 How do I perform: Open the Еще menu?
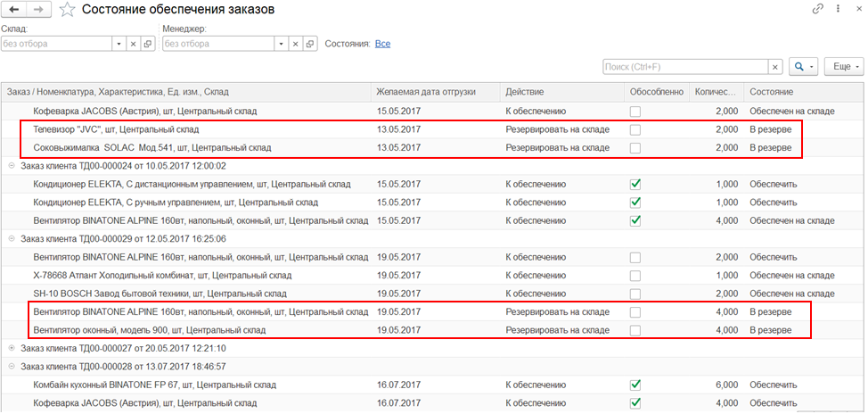844,67
